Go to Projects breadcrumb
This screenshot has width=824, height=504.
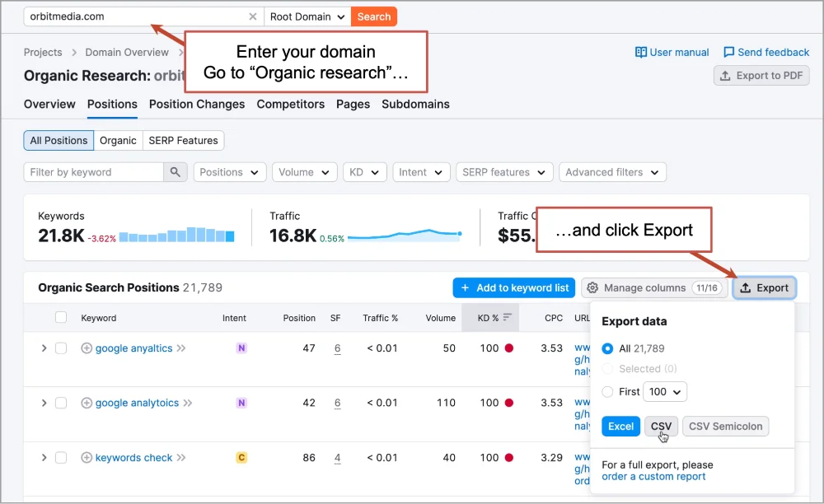pyautogui.click(x=43, y=53)
